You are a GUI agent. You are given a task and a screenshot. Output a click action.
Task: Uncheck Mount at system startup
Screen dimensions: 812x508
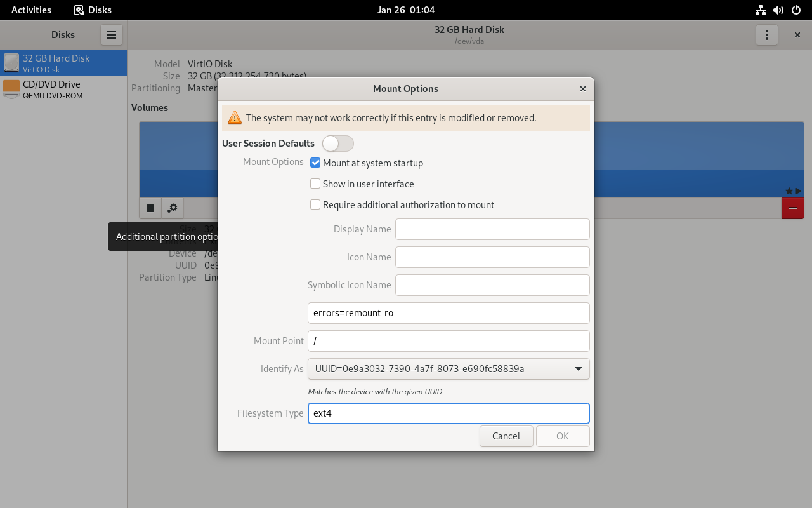point(315,163)
